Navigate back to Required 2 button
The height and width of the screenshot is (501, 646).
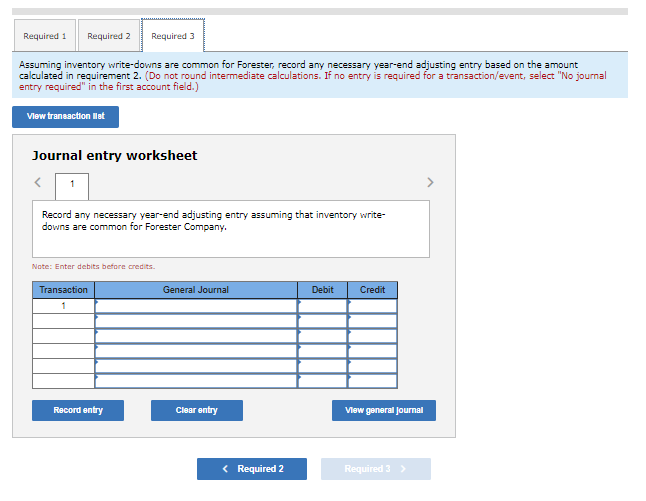(x=252, y=469)
